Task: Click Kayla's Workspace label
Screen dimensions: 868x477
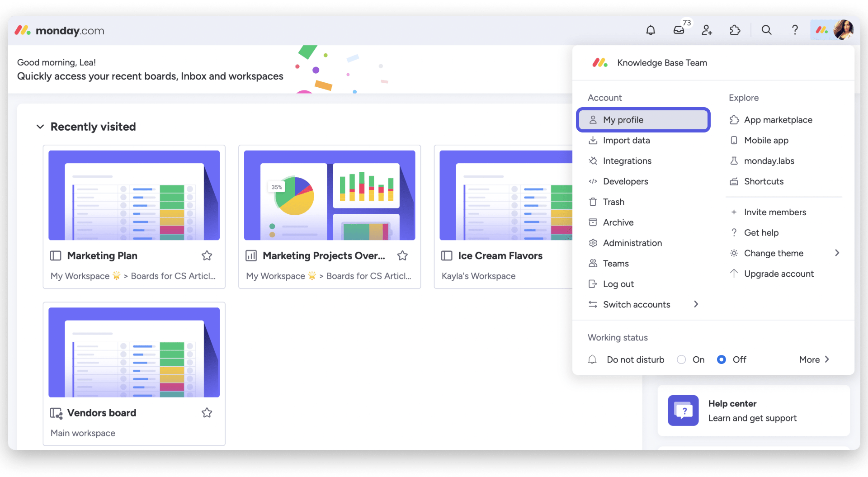Action: pos(478,276)
